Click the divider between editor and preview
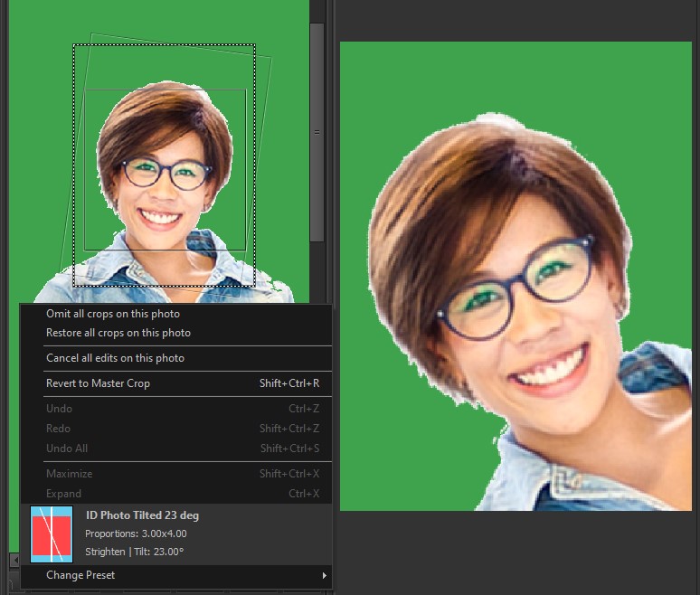The width and height of the screenshot is (700, 595). (330, 181)
